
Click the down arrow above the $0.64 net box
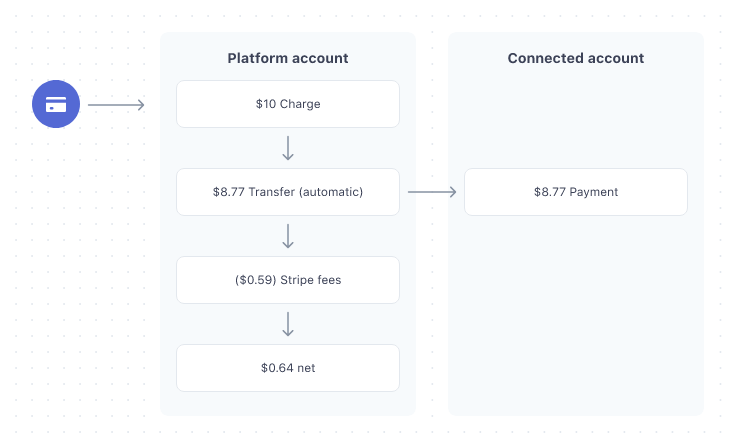tap(288, 324)
